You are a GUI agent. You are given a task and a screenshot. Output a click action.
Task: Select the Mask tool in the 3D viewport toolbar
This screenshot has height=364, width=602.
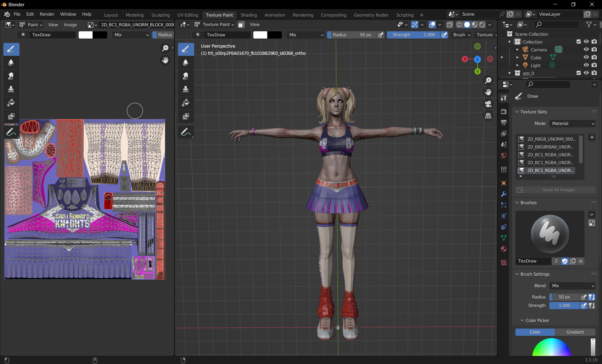pyautogui.click(x=186, y=116)
